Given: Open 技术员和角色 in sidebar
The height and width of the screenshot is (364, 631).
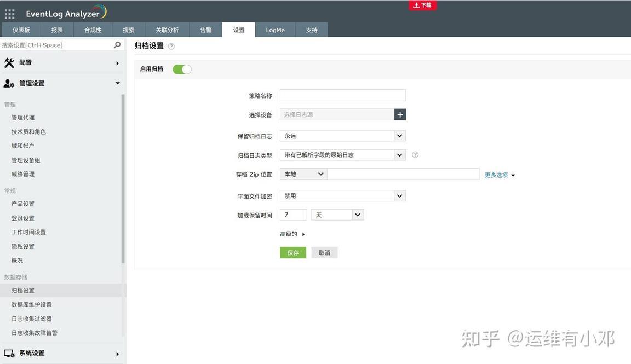Looking at the screenshot, I should (x=28, y=131).
